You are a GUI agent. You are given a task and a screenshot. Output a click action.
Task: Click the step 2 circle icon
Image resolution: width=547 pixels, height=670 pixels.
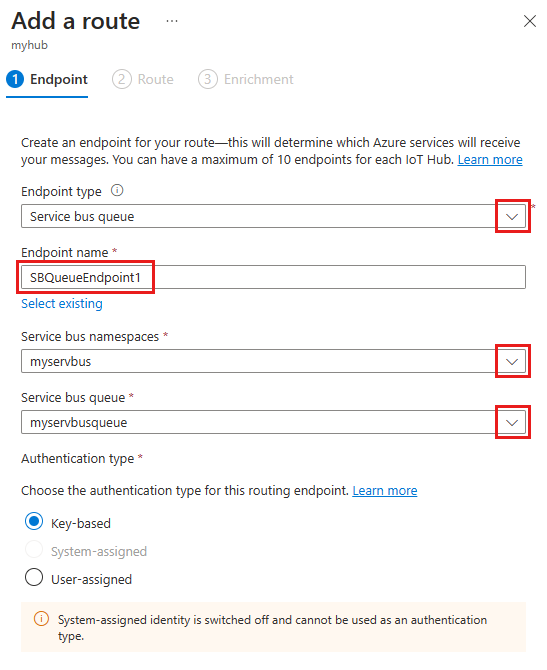[122, 79]
